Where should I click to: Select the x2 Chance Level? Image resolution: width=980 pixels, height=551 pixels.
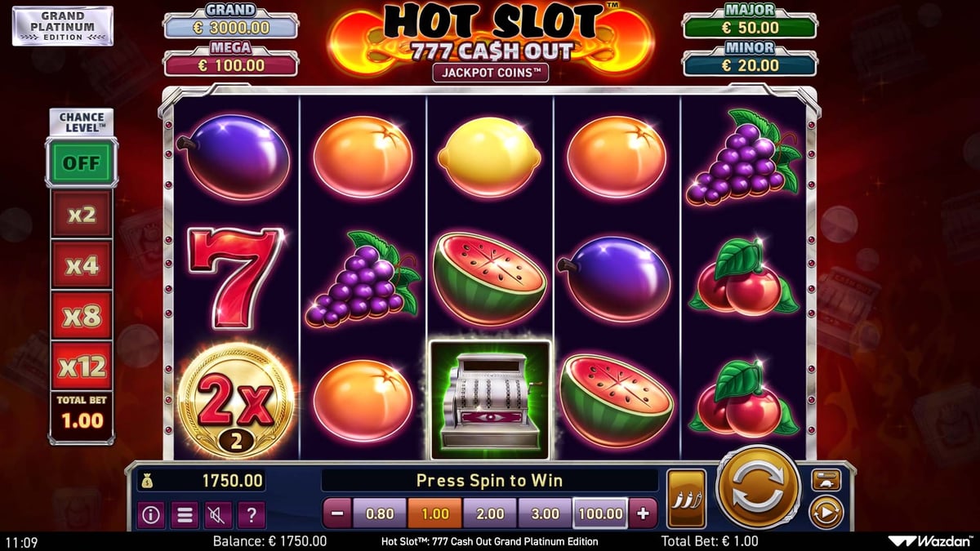tap(82, 215)
